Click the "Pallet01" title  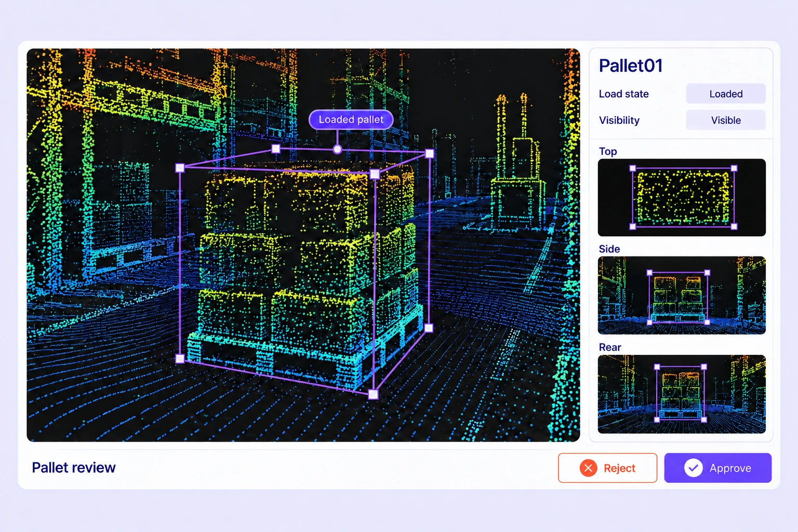[631, 66]
